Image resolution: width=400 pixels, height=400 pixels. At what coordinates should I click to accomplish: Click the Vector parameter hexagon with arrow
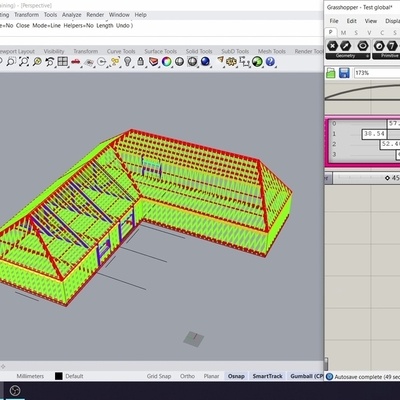(x=346, y=46)
